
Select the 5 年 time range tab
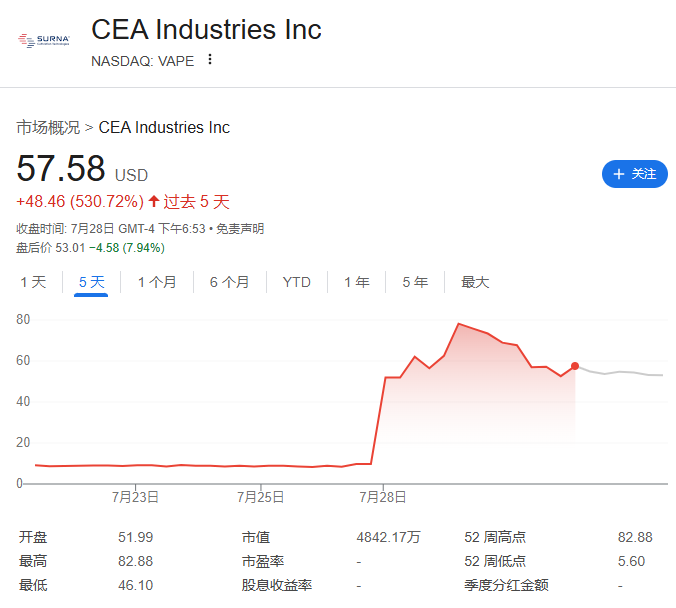[415, 282]
